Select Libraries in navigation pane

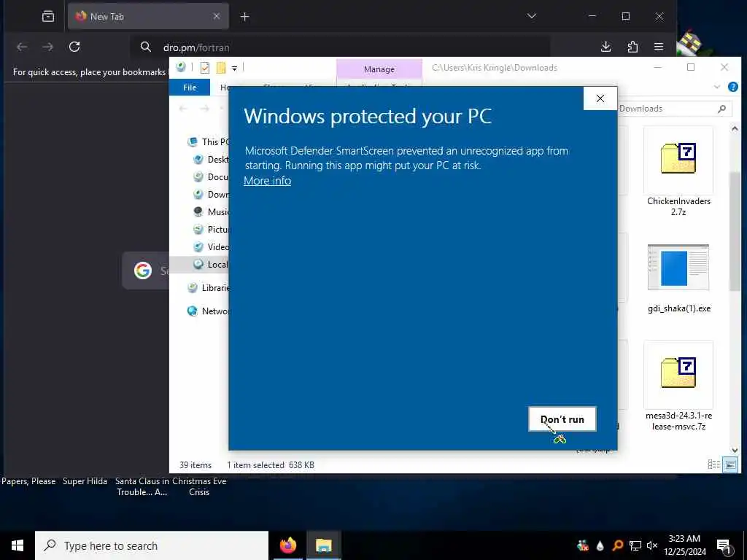coord(209,287)
